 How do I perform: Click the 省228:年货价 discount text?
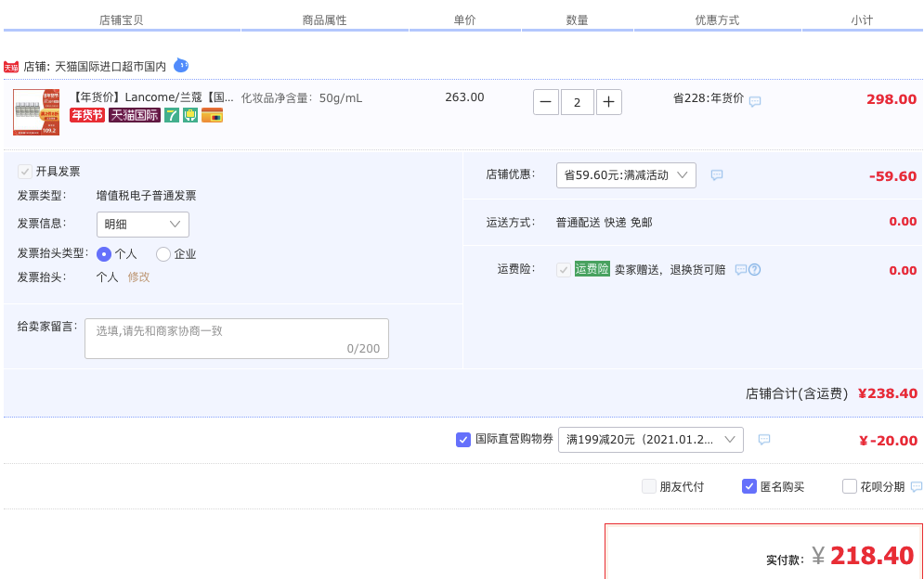[x=709, y=98]
